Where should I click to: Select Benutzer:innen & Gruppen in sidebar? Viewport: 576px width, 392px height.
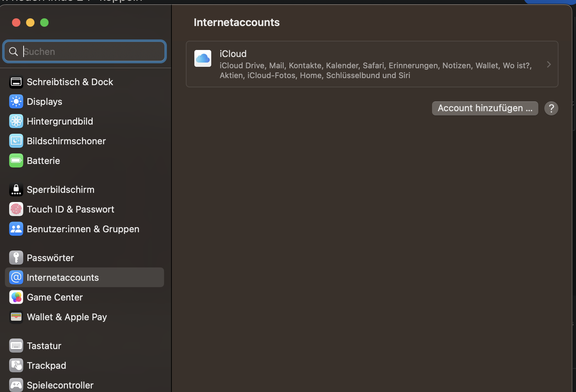point(83,229)
